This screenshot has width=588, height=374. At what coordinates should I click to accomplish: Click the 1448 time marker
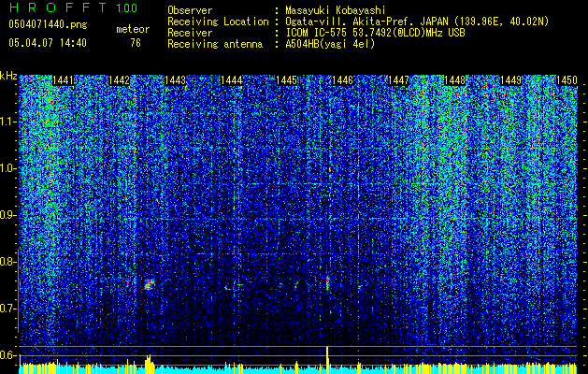point(454,80)
